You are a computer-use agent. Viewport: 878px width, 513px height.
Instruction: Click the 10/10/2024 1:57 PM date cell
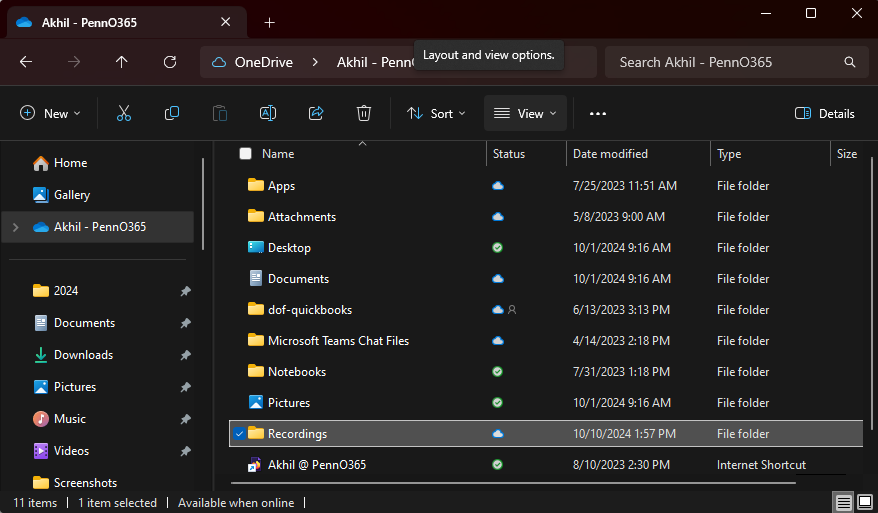pyautogui.click(x=624, y=433)
